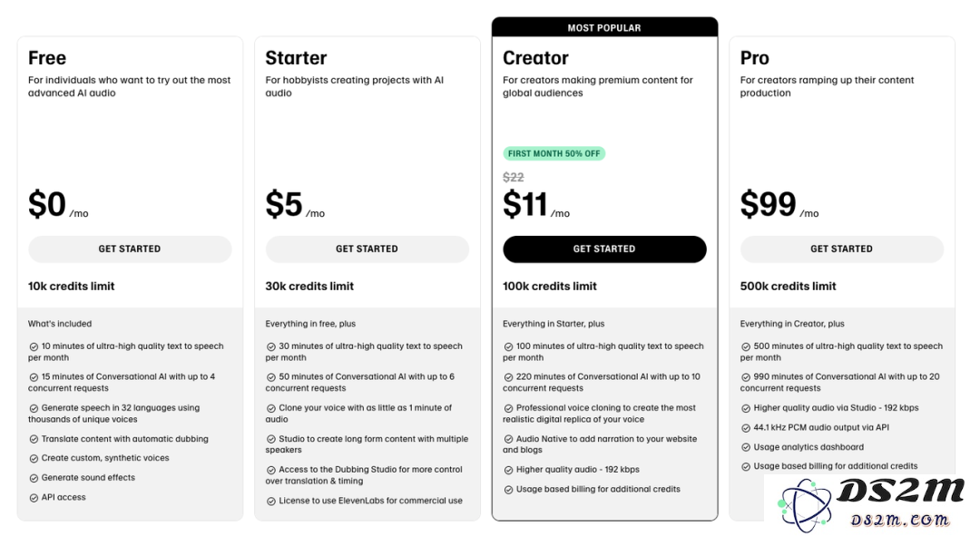Click Get Started under Starter plan

coord(367,249)
